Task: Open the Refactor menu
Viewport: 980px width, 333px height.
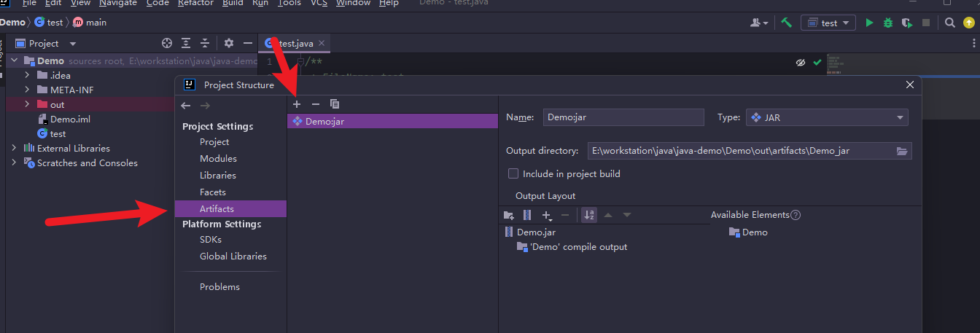Action: tap(195, 3)
